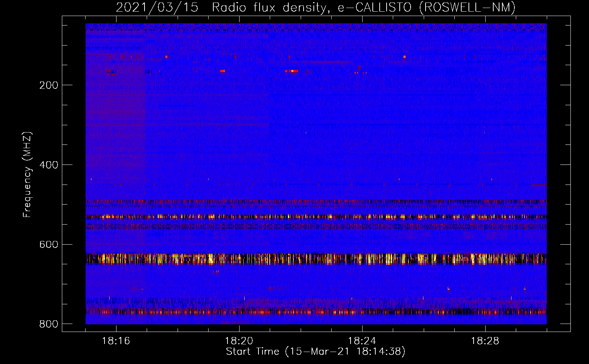This screenshot has width=589, height=364.
Task: Click the 200 frequency tick label
Action: coord(49,85)
